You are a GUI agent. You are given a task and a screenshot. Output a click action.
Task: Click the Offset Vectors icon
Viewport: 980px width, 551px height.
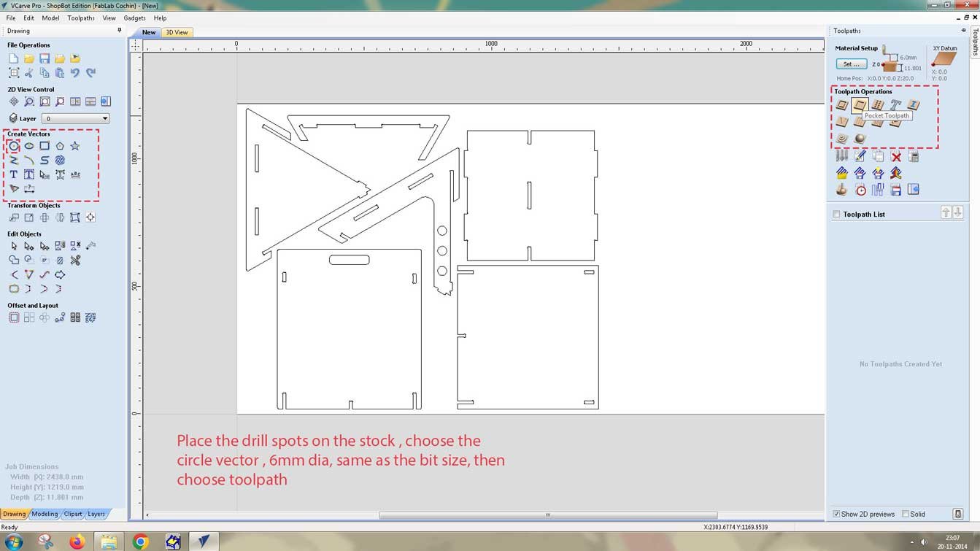coord(14,317)
